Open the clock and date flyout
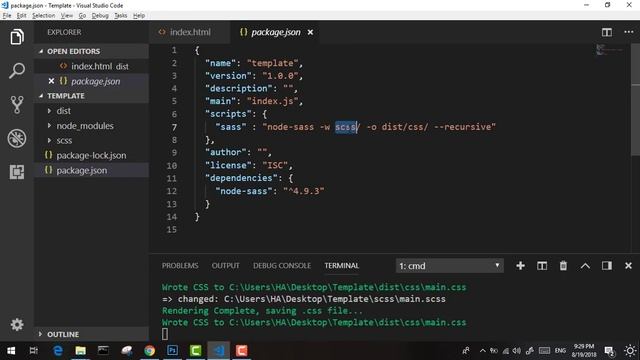640x360 pixels. point(584,351)
